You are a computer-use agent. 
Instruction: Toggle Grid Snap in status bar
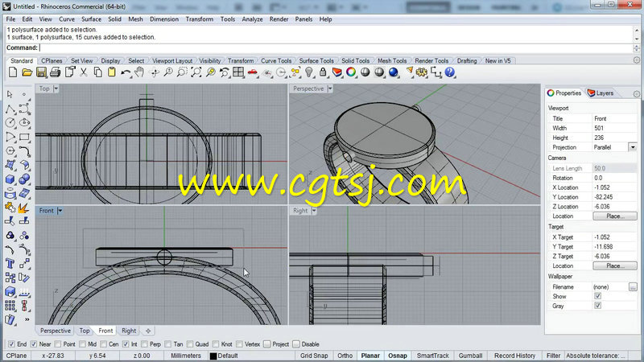(314, 356)
